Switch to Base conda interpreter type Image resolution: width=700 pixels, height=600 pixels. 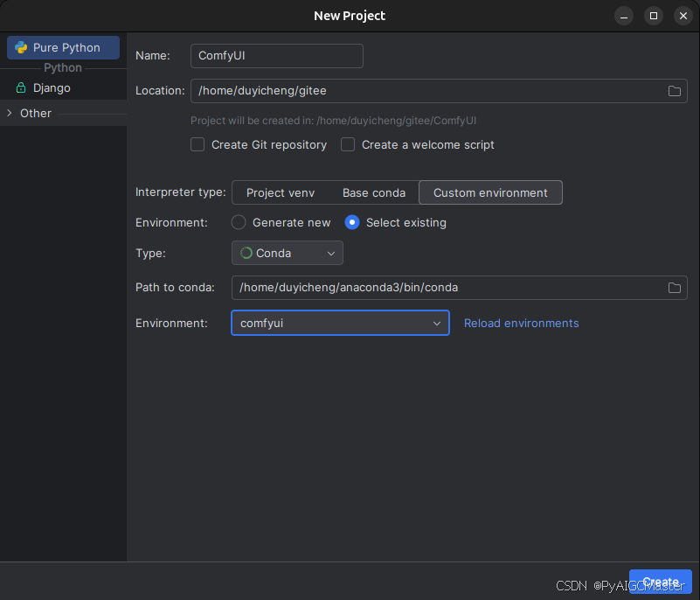click(x=374, y=192)
